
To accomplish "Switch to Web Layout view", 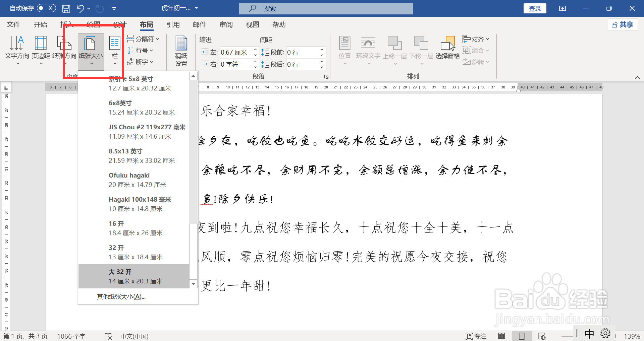I will point(542,336).
